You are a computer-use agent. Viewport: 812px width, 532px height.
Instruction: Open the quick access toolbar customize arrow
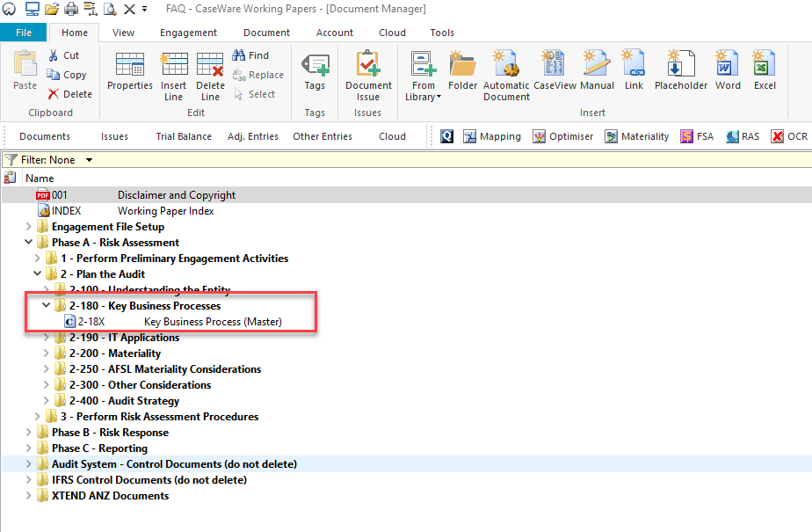click(144, 9)
